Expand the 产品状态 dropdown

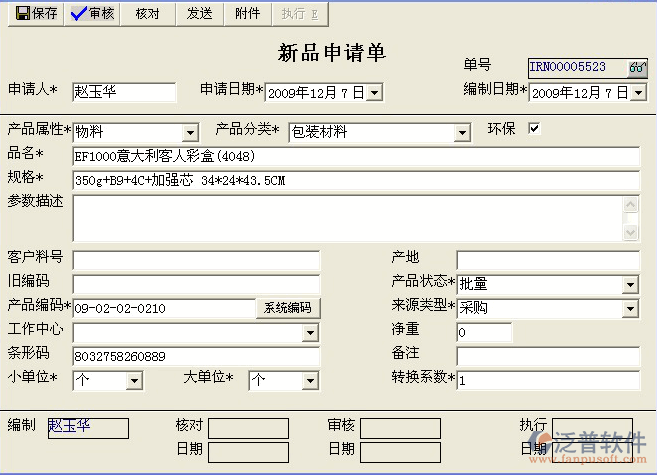click(x=630, y=285)
